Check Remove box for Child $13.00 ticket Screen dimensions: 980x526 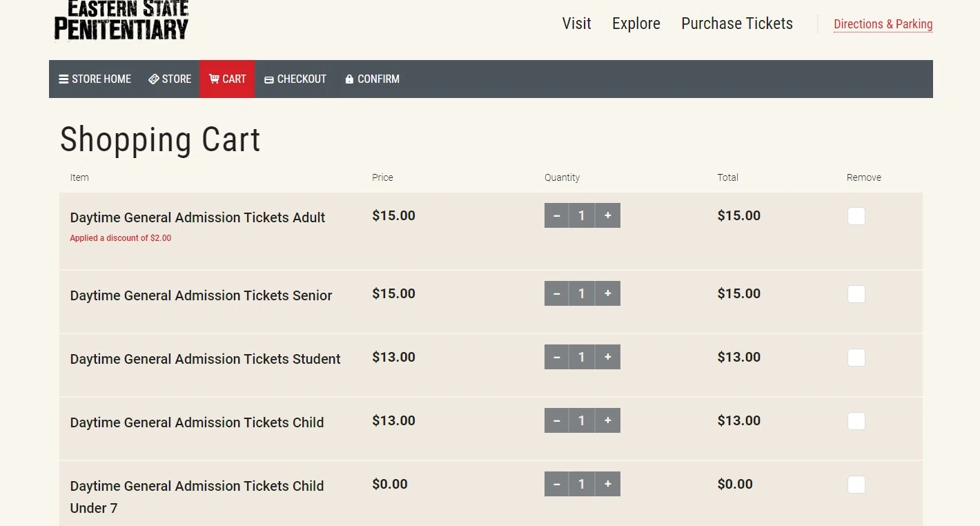856,421
